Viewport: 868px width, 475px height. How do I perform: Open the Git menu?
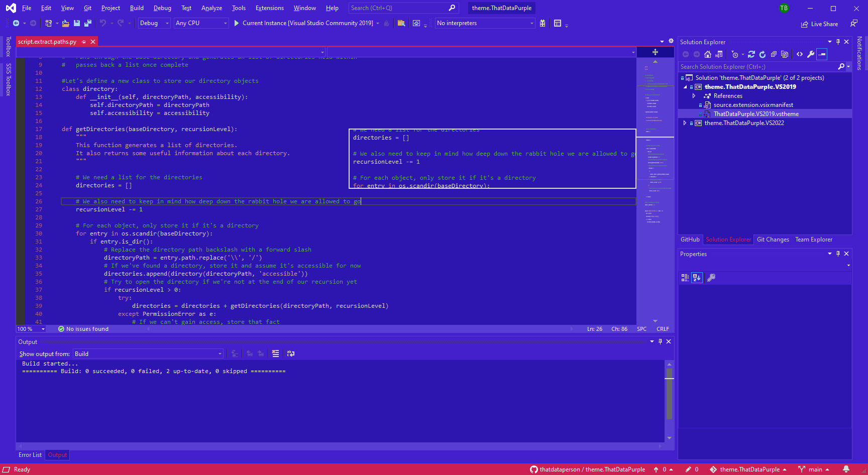87,8
